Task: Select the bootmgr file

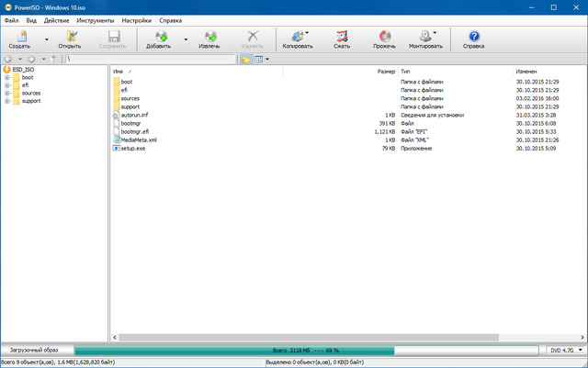Action: pos(130,123)
